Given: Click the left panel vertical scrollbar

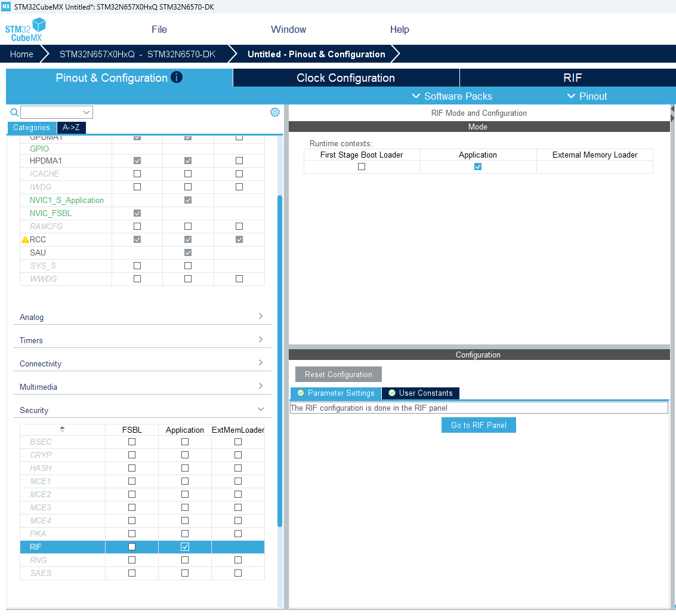Looking at the screenshot, I should [x=279, y=361].
